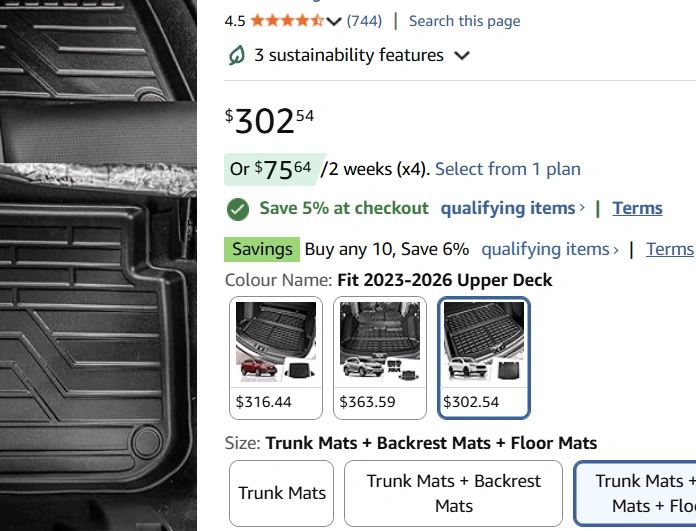Expand the star rating dropdown arrow

[334, 21]
